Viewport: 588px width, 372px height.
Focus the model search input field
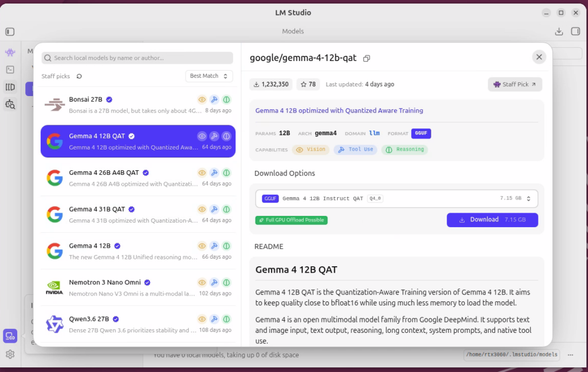pyautogui.click(x=137, y=58)
